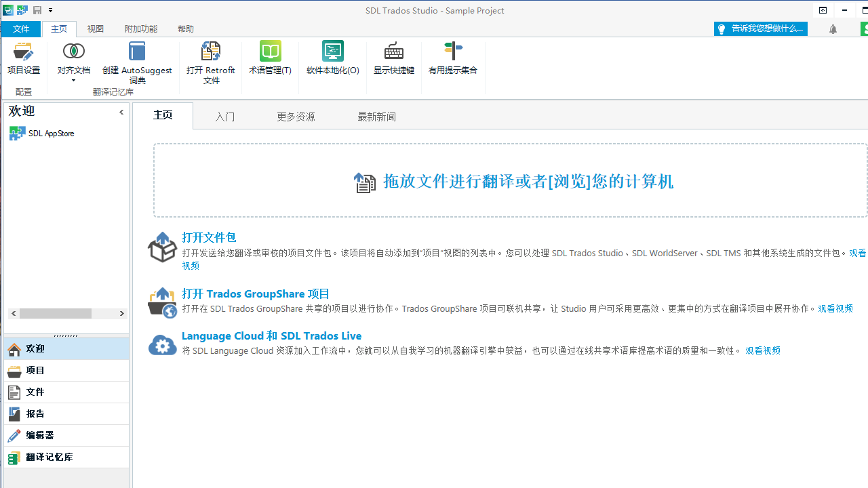This screenshot has height=488, width=868.
Task: Click 观看视频 link for GroupShare
Action: (835, 308)
